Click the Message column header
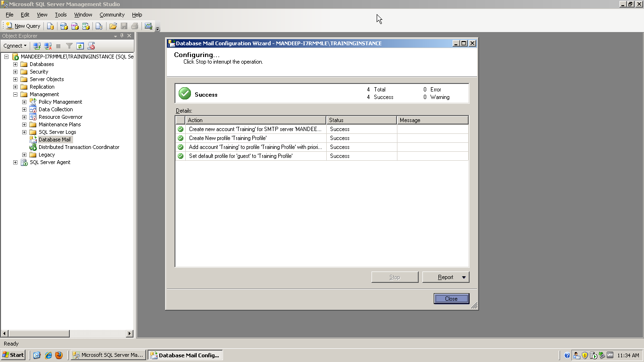 click(x=432, y=120)
